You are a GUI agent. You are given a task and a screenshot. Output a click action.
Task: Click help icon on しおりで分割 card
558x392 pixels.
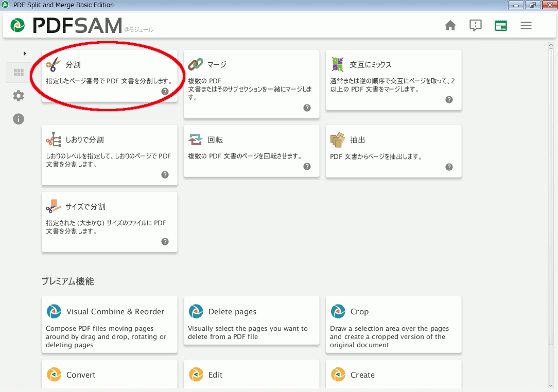[165, 175]
